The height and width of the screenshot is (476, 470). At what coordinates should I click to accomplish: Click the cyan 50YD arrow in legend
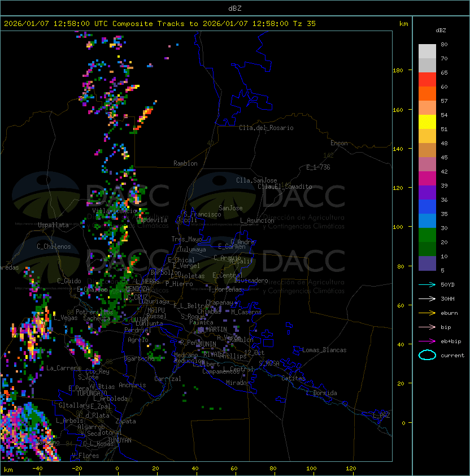point(427,284)
